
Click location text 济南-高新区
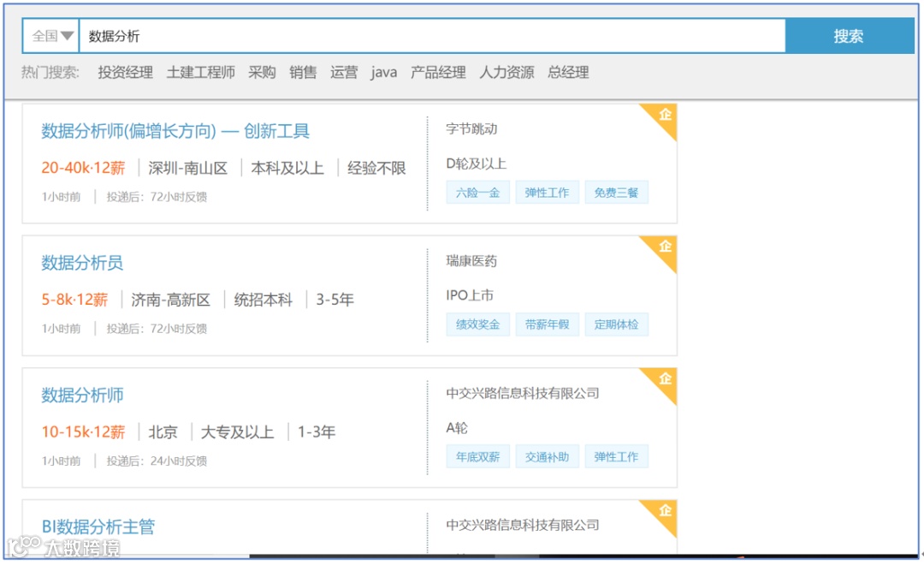(x=171, y=300)
